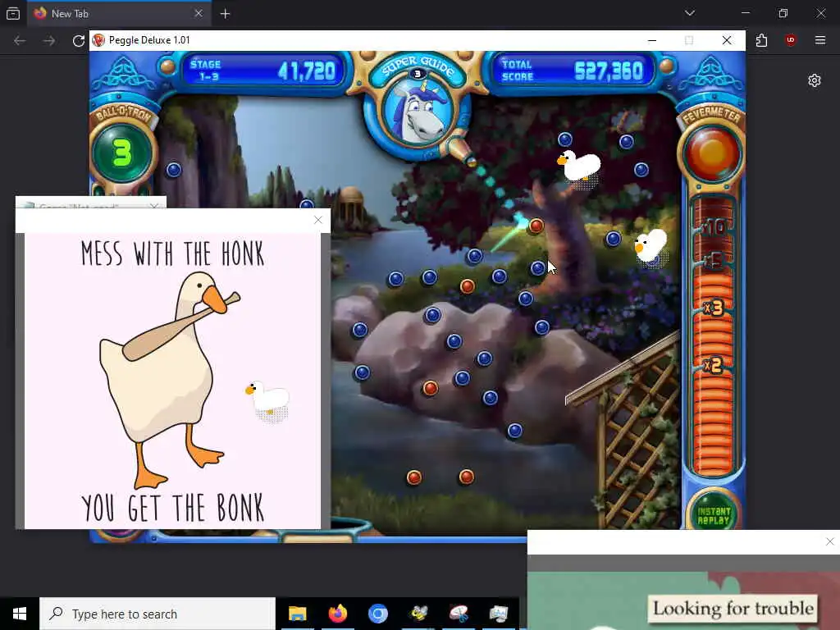
Task: Click the left bottom orange peg
Action: (x=413, y=477)
